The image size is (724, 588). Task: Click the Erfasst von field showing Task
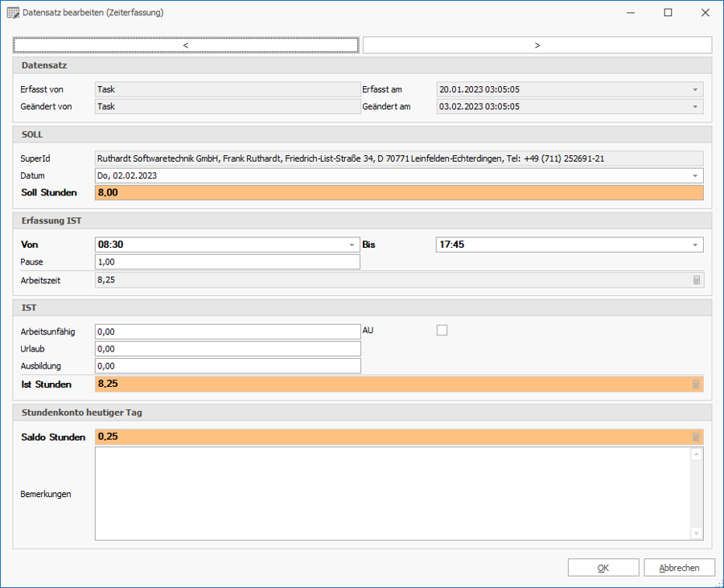[x=228, y=89]
